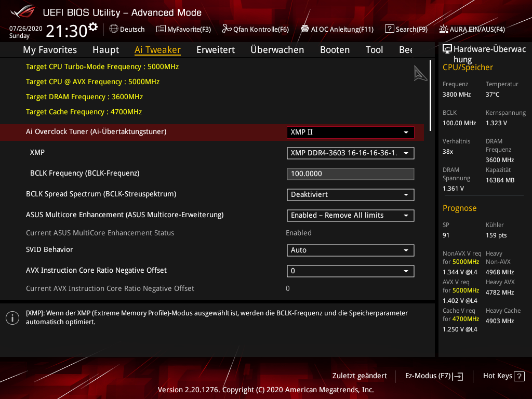The width and height of the screenshot is (532, 399).
Task: Switch to Haupt tab
Action: click(106, 50)
